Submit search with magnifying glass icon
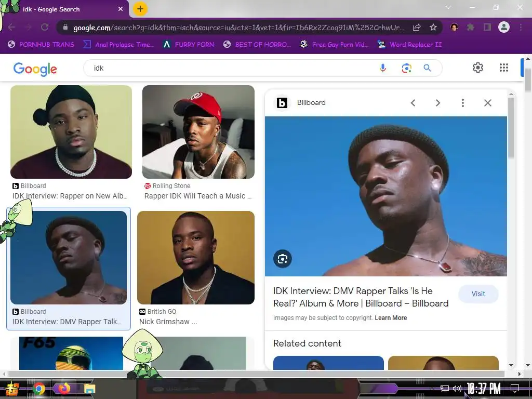Screen dimensions: 532x399 click(x=428, y=68)
